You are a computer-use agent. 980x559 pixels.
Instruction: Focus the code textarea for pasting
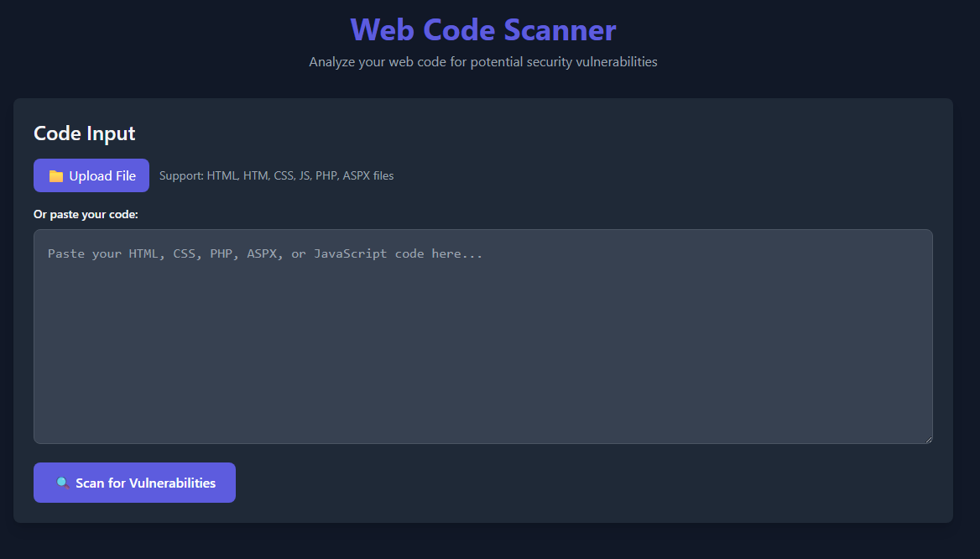482,336
